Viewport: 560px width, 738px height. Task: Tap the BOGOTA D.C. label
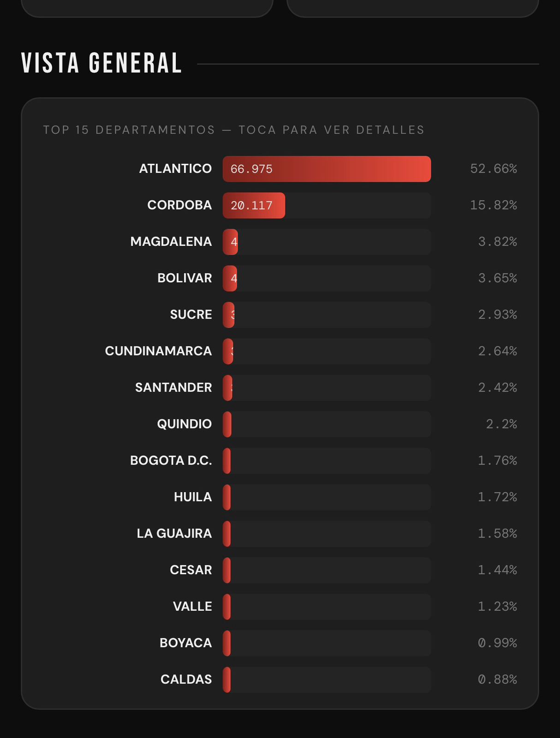[171, 460]
